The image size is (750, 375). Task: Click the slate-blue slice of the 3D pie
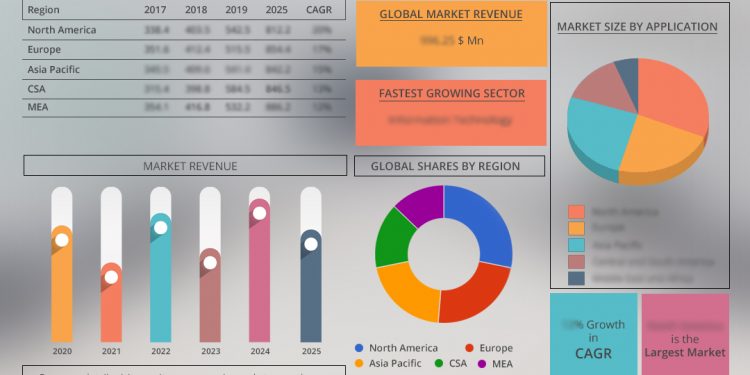click(x=628, y=81)
